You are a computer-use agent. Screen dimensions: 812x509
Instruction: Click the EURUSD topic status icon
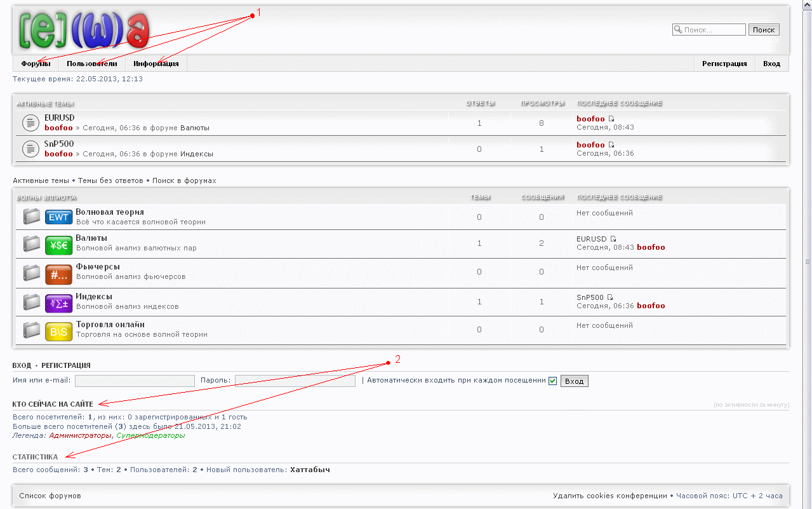click(31, 123)
